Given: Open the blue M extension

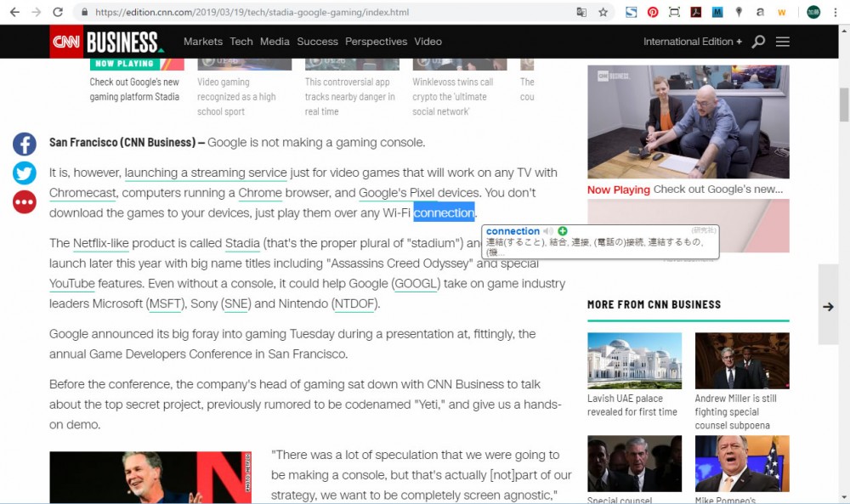Looking at the screenshot, I should pyautogui.click(x=717, y=12).
